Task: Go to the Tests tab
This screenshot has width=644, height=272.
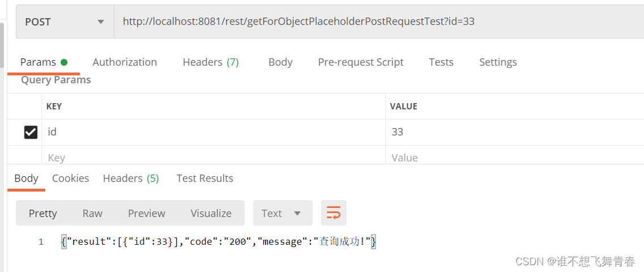Action: coord(441,62)
